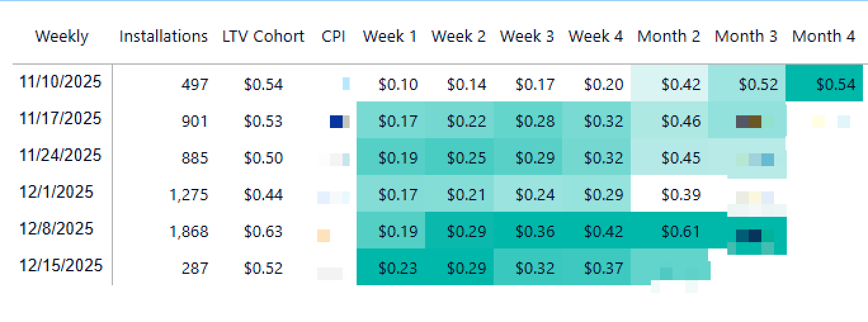Click the CPI column header

click(x=333, y=37)
